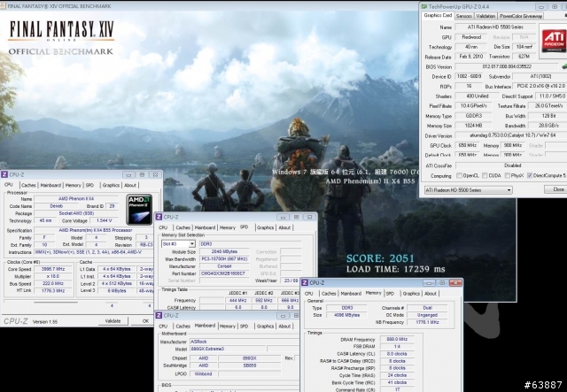Select the Graphics Card tab in GPU-Z
The width and height of the screenshot is (567, 392).
coord(438,15)
